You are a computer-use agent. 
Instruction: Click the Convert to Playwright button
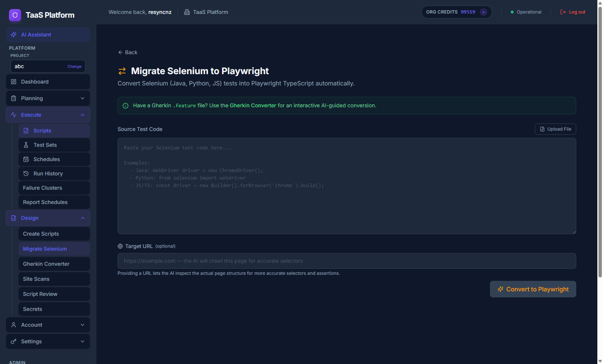click(533, 289)
